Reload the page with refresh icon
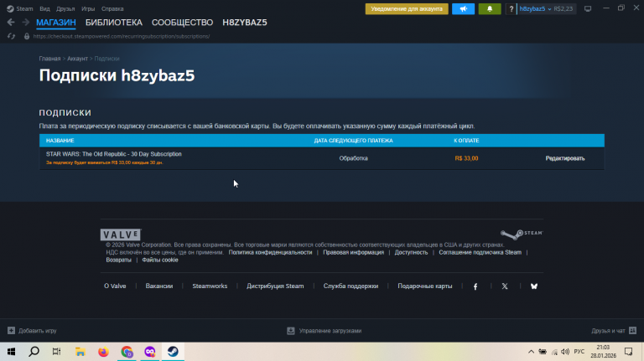644x361 pixels. (11, 36)
